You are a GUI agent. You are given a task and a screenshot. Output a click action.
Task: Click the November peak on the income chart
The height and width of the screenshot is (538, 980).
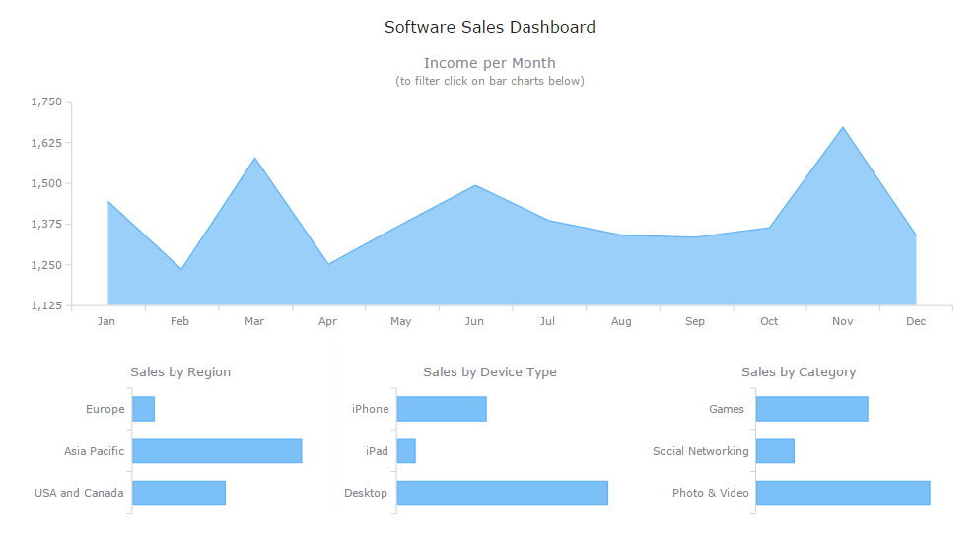coord(843,128)
